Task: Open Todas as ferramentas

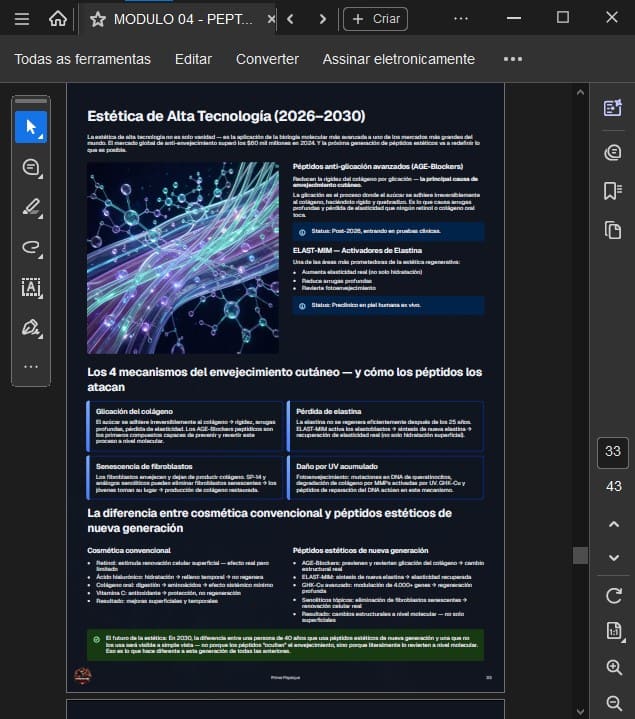Action: point(83,59)
